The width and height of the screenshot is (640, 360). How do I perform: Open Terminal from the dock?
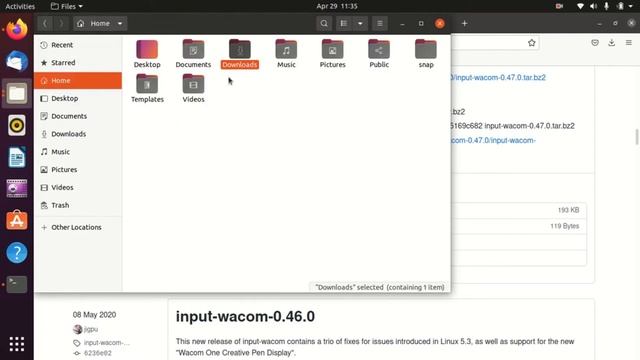[x=17, y=284]
